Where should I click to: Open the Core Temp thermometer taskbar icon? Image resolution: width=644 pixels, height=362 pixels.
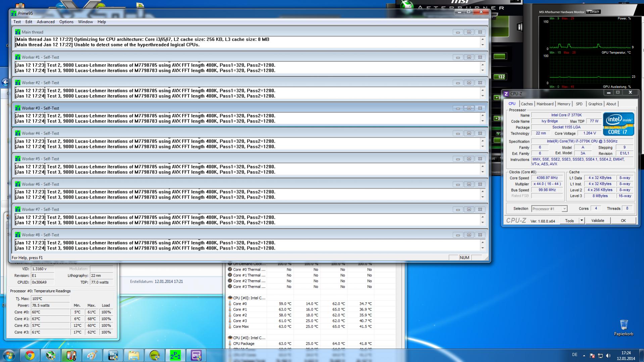point(71,355)
